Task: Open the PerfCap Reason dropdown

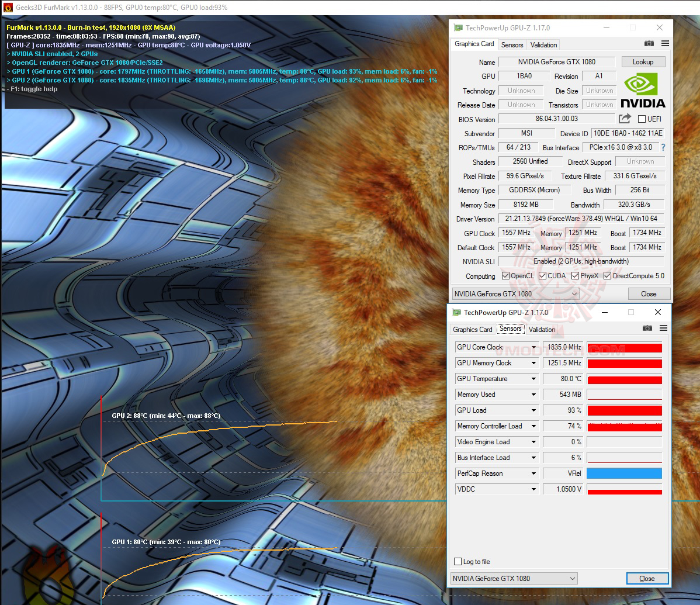Action: (533, 473)
